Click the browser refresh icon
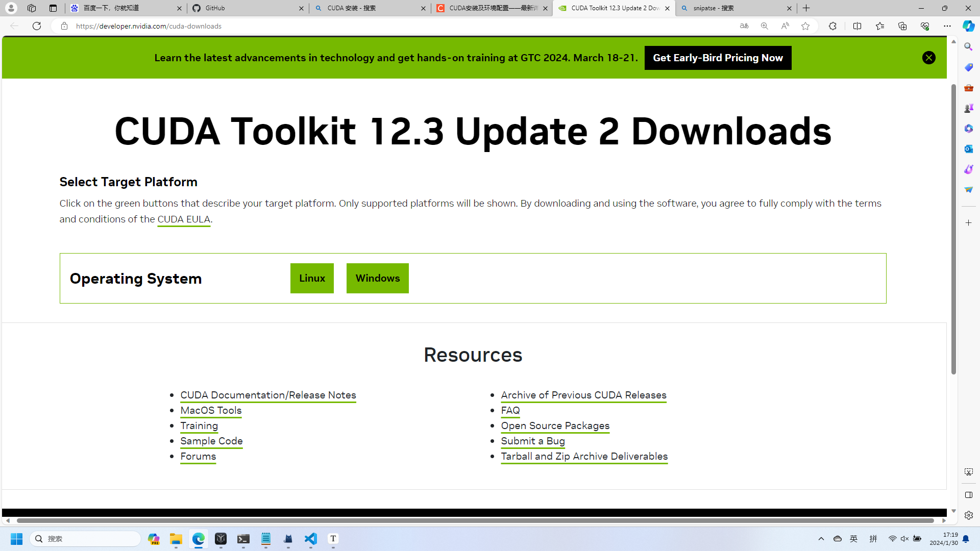Image resolution: width=980 pixels, height=551 pixels. tap(37, 26)
